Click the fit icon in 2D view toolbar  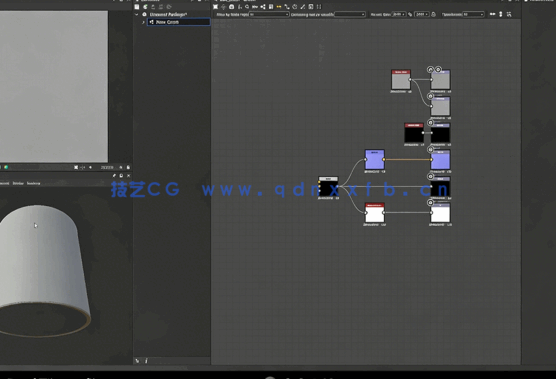point(76,167)
